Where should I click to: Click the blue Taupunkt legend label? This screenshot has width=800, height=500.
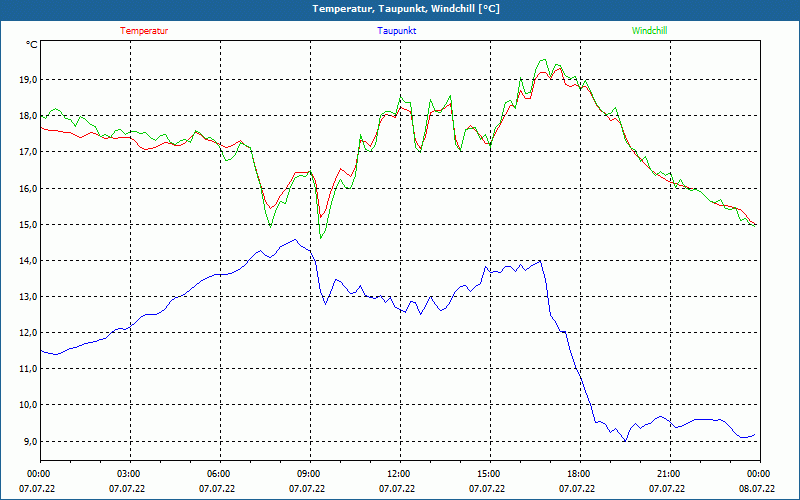coord(396,31)
